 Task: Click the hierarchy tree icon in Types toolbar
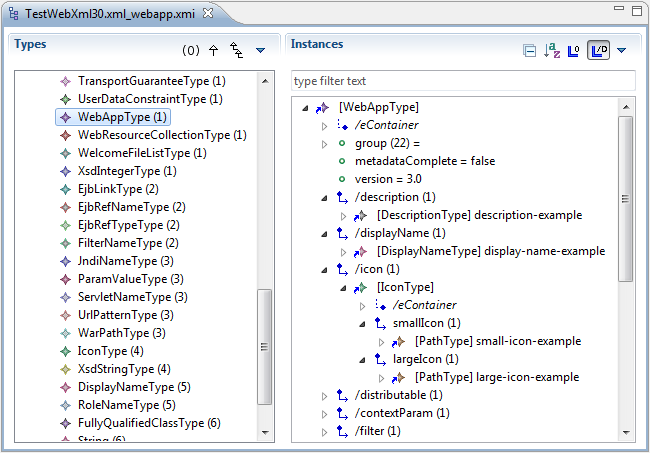pyautogui.click(x=237, y=51)
